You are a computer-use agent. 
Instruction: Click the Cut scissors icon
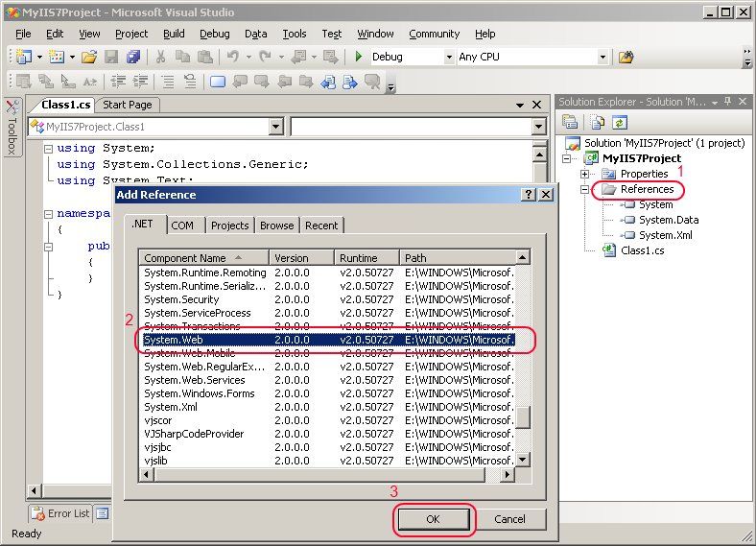(160, 57)
